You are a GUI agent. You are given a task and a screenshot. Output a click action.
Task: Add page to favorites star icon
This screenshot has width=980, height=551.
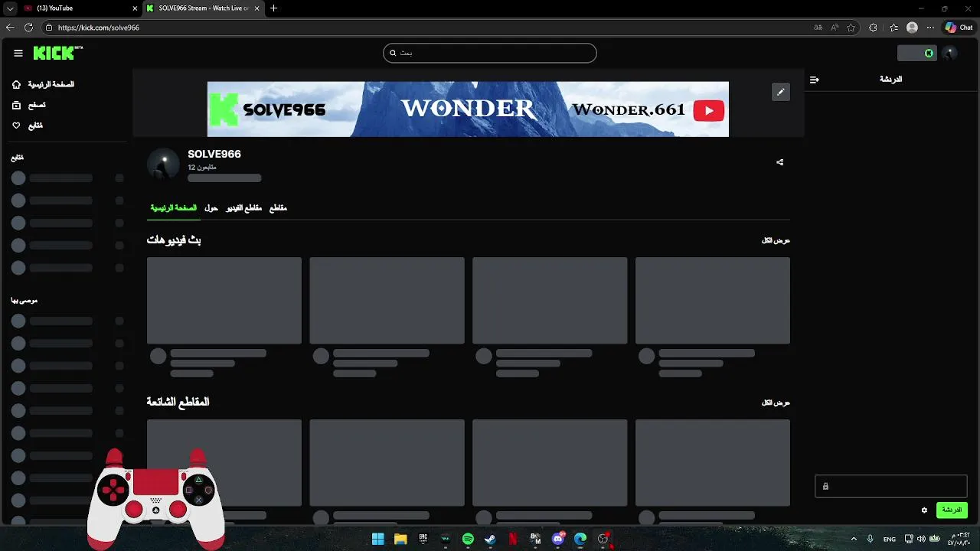coord(851,28)
